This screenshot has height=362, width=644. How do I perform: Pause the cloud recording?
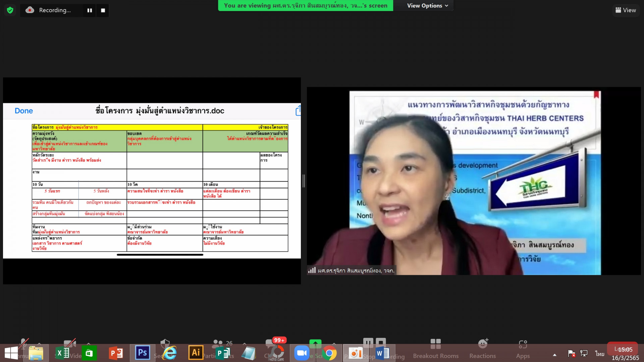(x=90, y=10)
